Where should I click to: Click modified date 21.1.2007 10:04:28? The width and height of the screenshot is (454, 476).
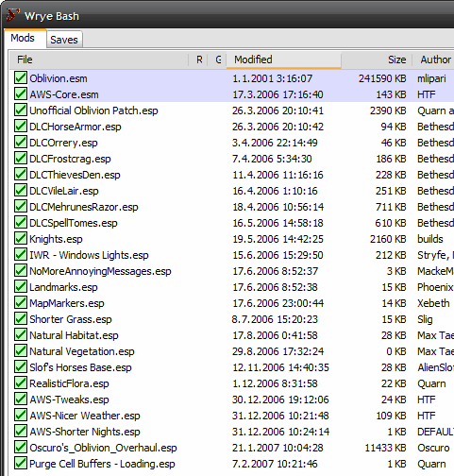coord(277,448)
